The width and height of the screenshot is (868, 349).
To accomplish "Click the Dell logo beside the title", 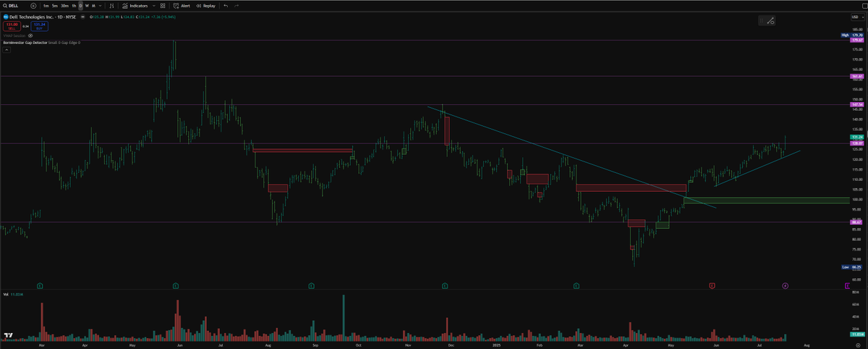I will click(x=6, y=17).
